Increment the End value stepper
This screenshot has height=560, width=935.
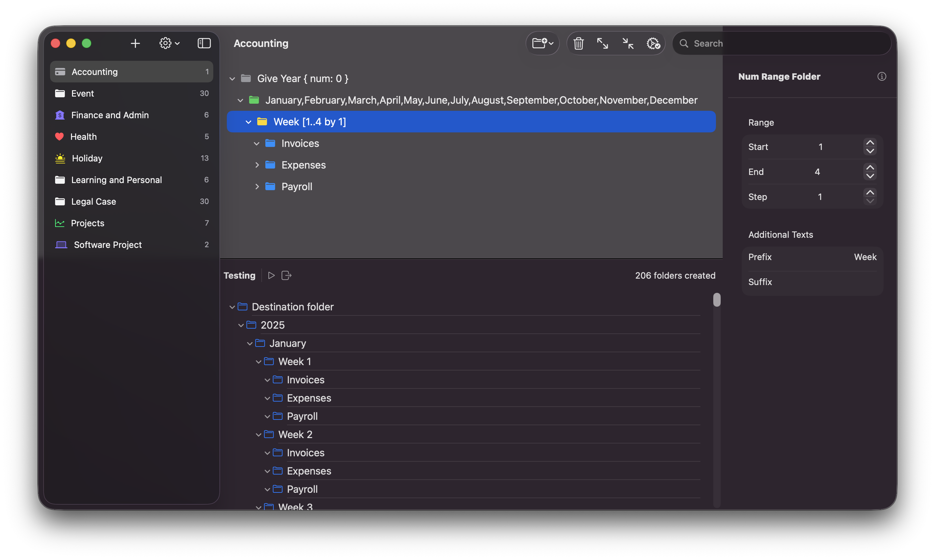coord(870,167)
